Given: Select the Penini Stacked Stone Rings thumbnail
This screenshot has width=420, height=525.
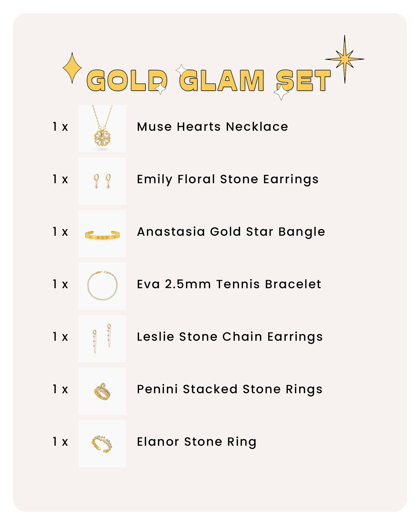Looking at the screenshot, I should (x=102, y=391).
